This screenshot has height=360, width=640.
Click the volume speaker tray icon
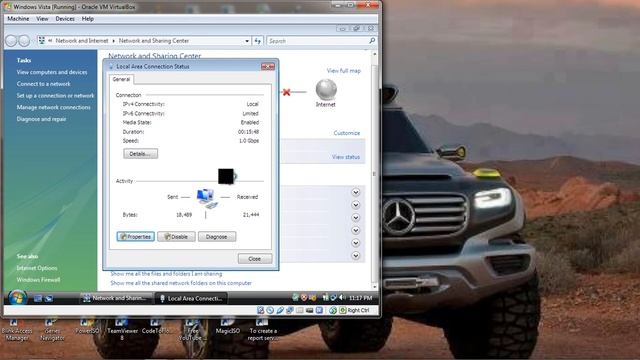click(x=342, y=298)
